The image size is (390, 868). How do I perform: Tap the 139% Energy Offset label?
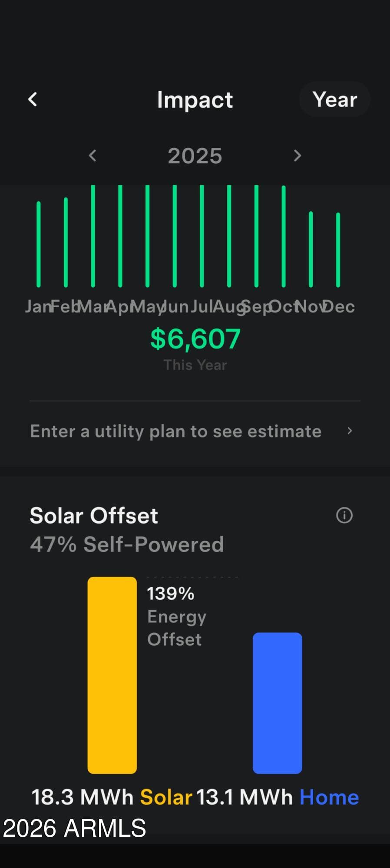point(177,616)
